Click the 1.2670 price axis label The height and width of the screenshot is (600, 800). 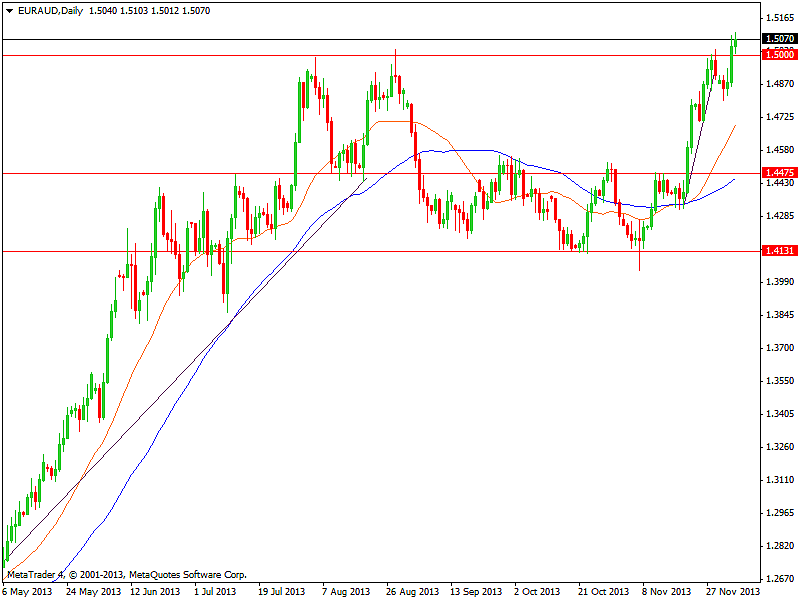pos(779,578)
